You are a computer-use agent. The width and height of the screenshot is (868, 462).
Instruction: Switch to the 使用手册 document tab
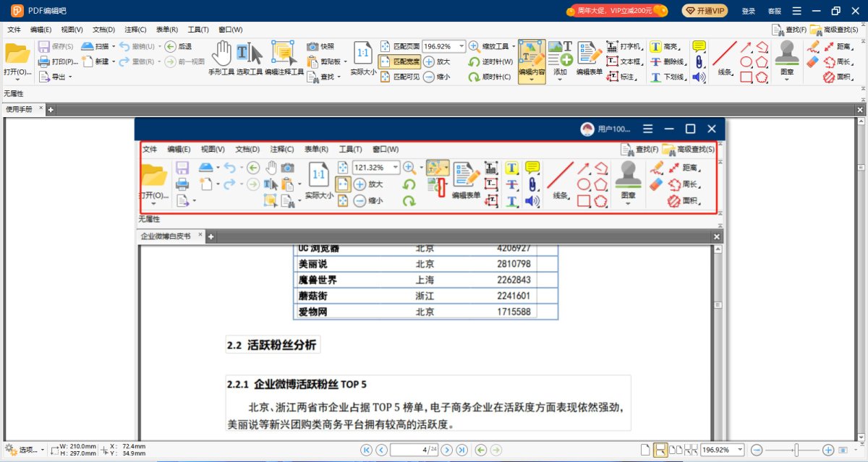coord(20,109)
